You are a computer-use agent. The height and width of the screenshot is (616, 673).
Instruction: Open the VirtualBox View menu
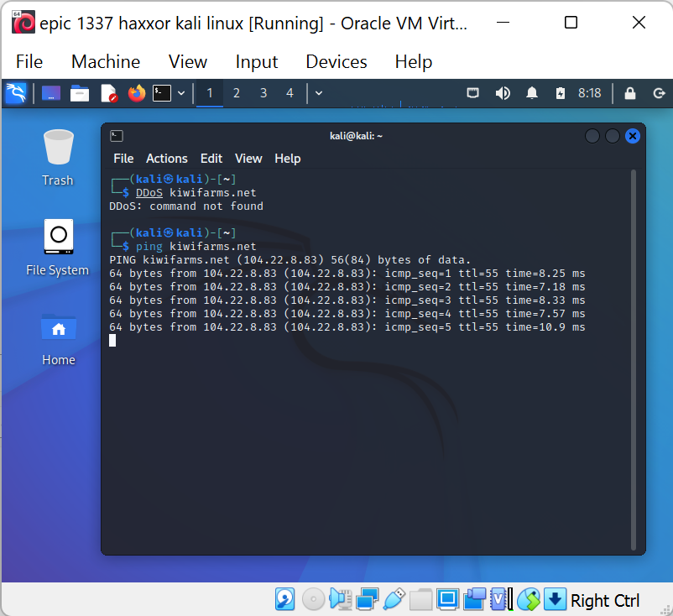[188, 62]
